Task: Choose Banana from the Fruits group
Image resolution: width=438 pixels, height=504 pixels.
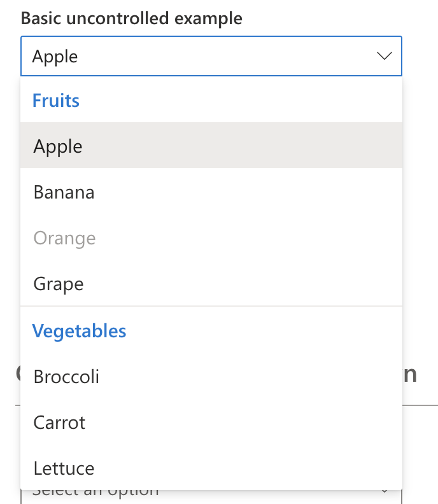Action: pyautogui.click(x=211, y=192)
